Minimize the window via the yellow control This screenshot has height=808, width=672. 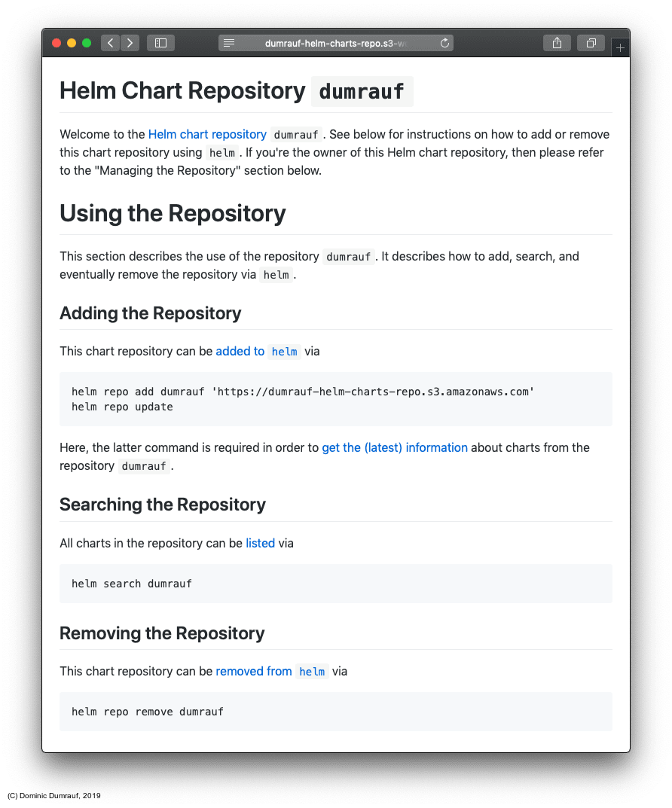click(x=72, y=43)
